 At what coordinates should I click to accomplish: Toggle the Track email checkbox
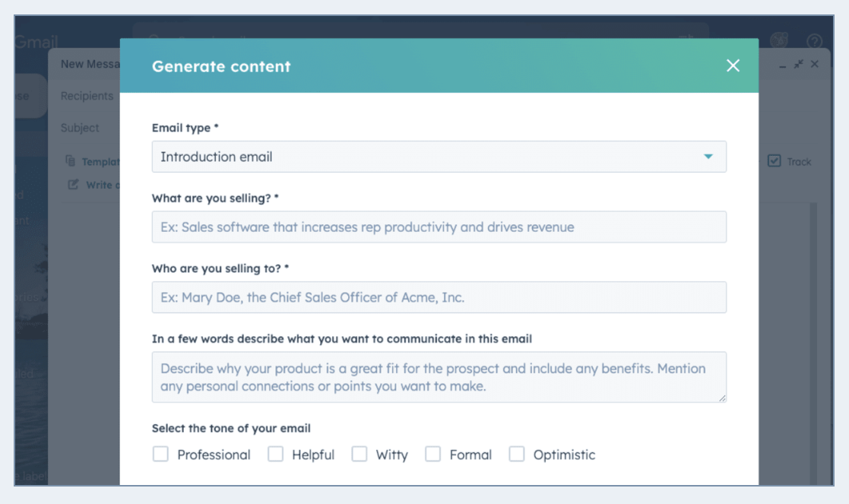pyautogui.click(x=775, y=161)
